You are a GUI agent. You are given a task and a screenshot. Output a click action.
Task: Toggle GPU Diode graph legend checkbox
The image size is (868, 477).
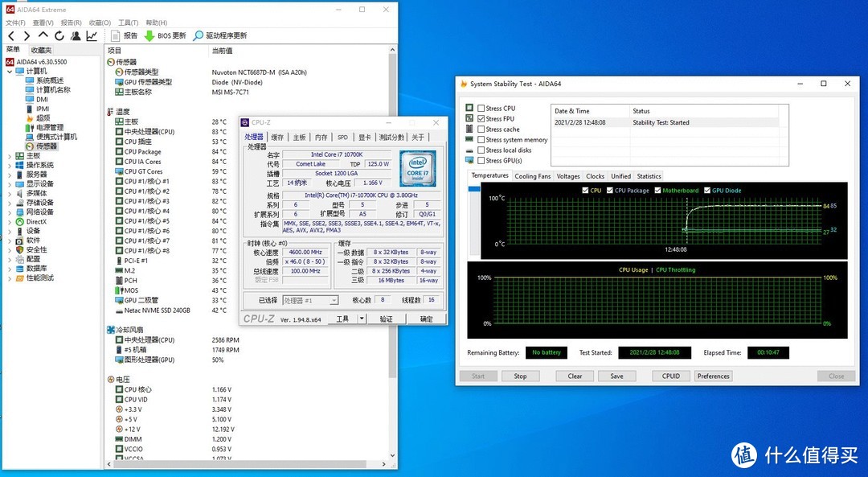point(707,190)
